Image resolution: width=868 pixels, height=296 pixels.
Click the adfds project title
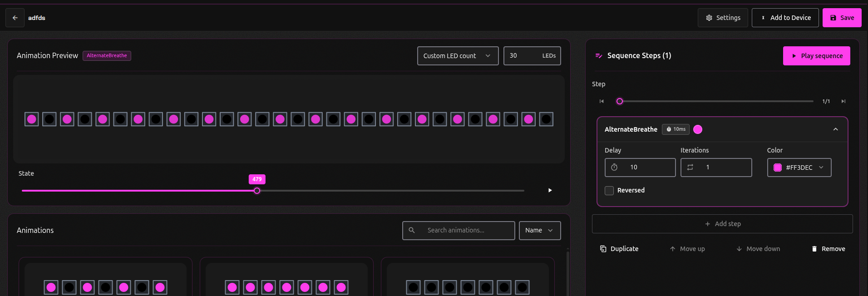point(37,18)
